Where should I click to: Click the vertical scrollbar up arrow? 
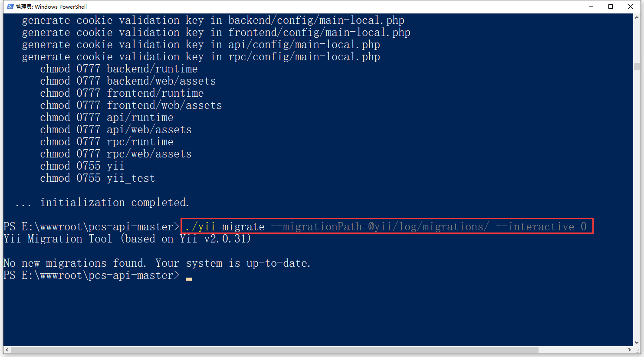(x=637, y=17)
